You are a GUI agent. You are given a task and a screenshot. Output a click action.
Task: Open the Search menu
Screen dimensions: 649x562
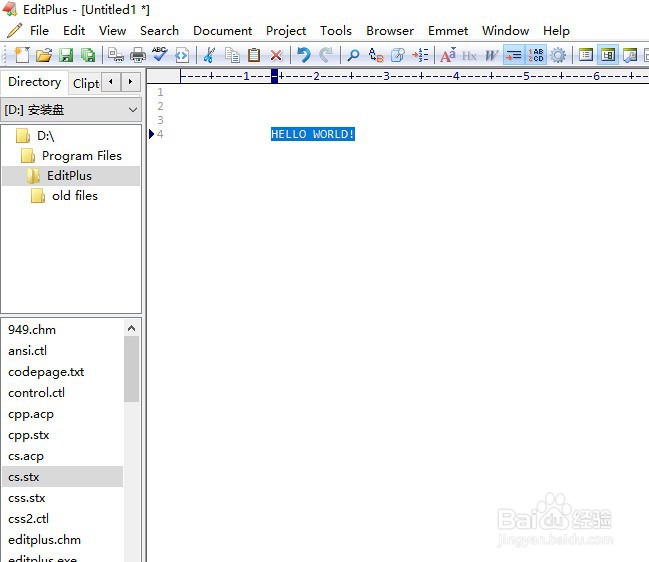pos(159,31)
